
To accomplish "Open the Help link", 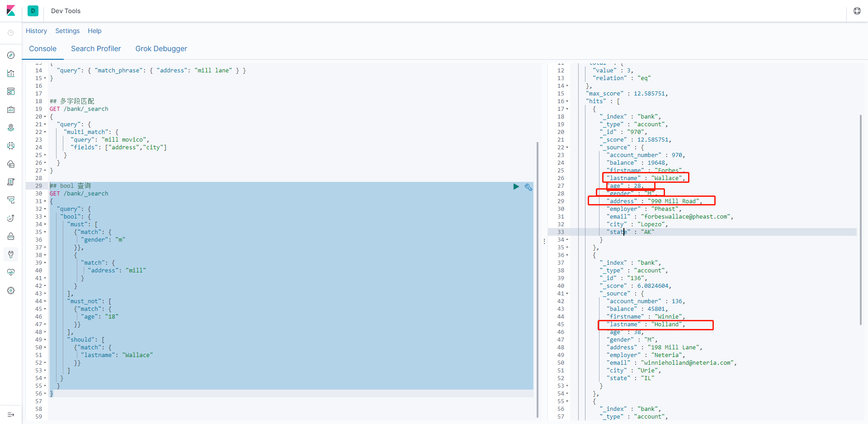I will point(94,31).
